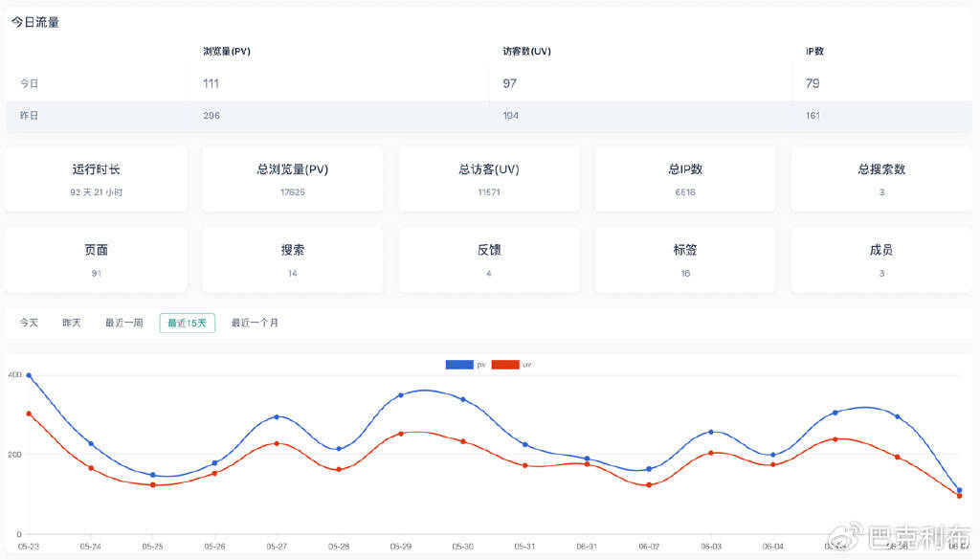Select the 今天 time range tab
The height and width of the screenshot is (560, 980).
point(29,323)
